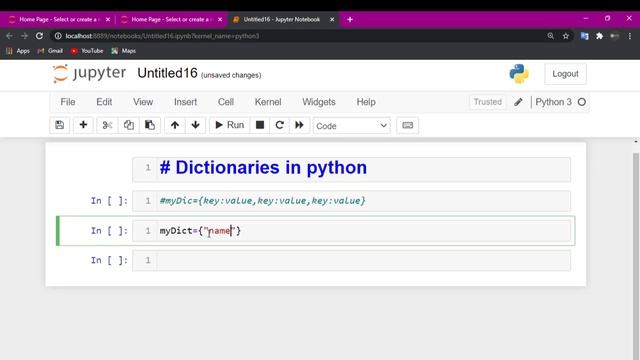Image resolution: width=640 pixels, height=360 pixels.
Task: Switch to second Home Page browser tab
Action: pos(170,19)
